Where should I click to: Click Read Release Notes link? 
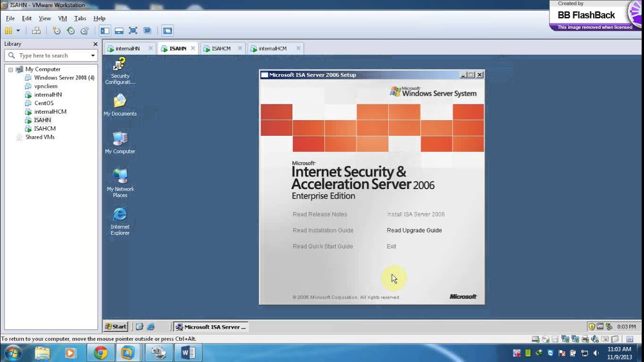point(320,214)
